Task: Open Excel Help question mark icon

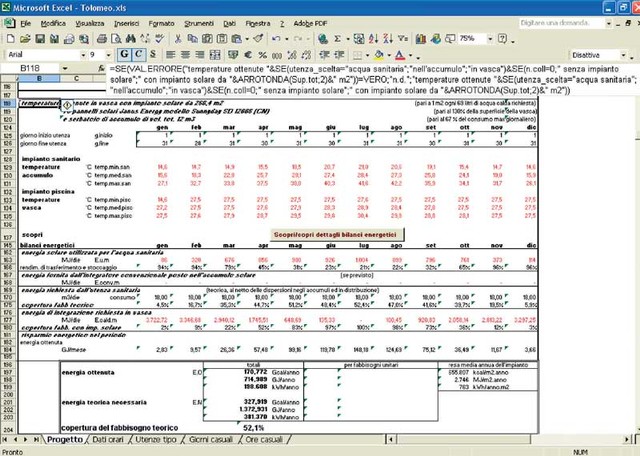Action: 502,39
